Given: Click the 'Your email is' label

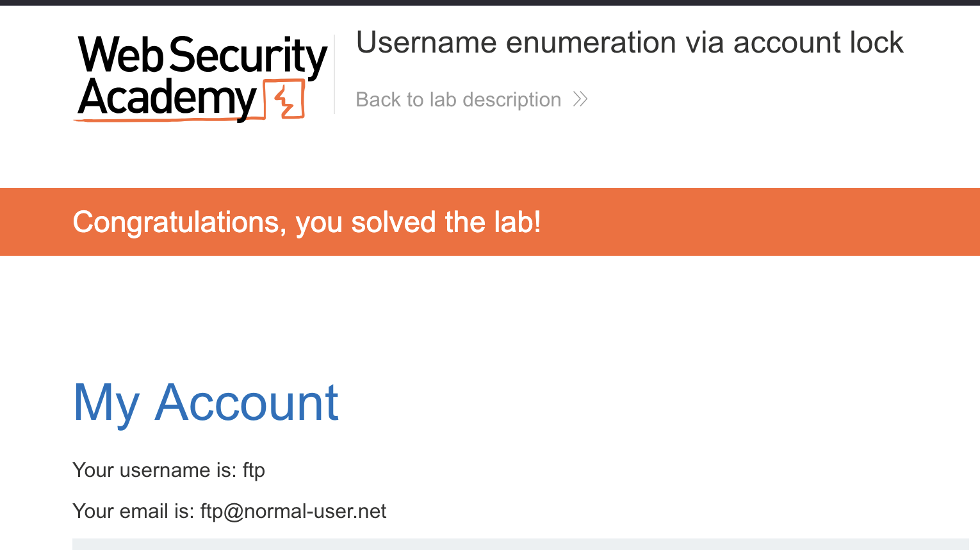Looking at the screenshot, I should tap(133, 512).
